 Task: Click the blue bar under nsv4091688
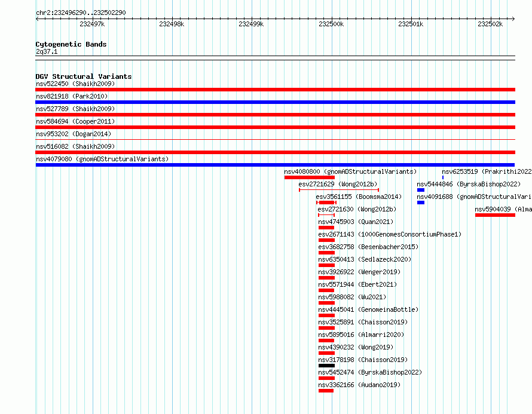coord(421,203)
